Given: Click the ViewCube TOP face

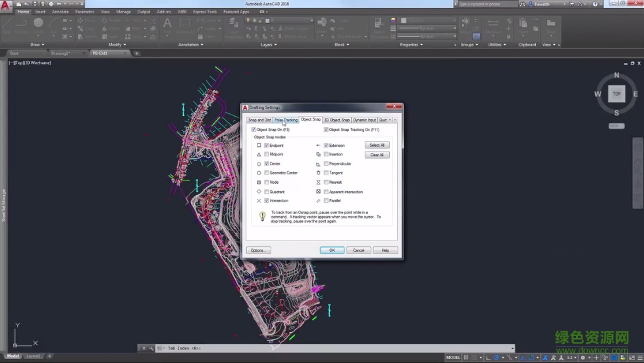Looking at the screenshot, I should [x=616, y=94].
